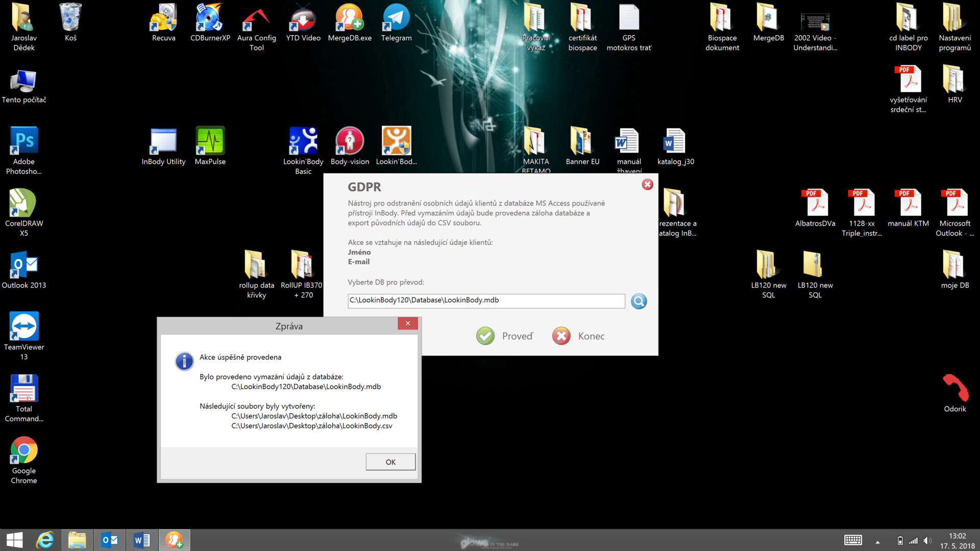Open the Recuva desktop shortcut
The width and height of the screenshot is (980, 551).
pos(163,23)
